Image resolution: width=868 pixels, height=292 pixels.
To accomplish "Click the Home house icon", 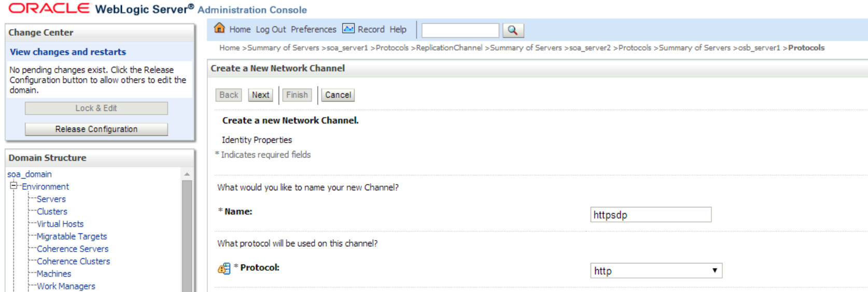I will tap(220, 28).
